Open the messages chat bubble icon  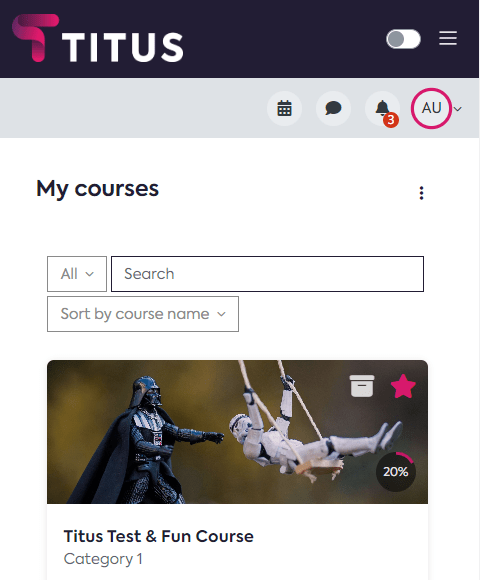tap(333, 108)
